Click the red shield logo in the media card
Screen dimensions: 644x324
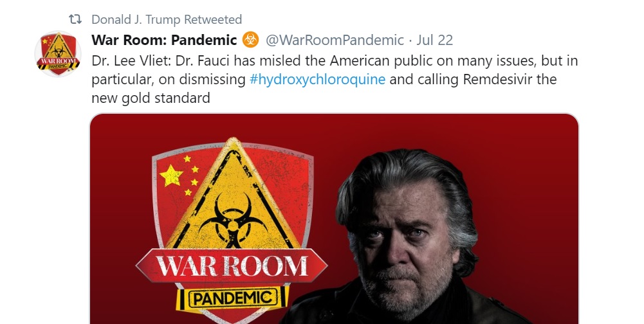click(x=232, y=231)
